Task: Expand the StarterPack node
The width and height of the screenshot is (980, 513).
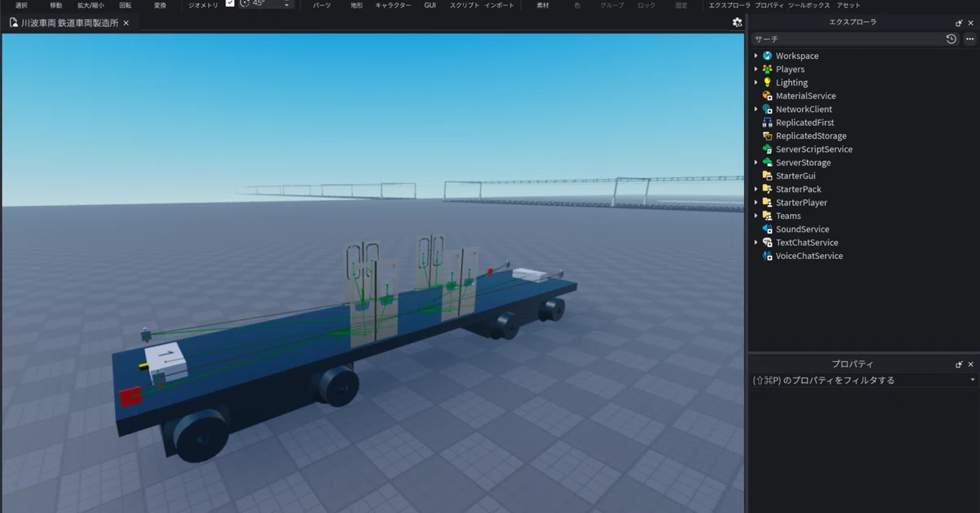Action: [x=756, y=190]
